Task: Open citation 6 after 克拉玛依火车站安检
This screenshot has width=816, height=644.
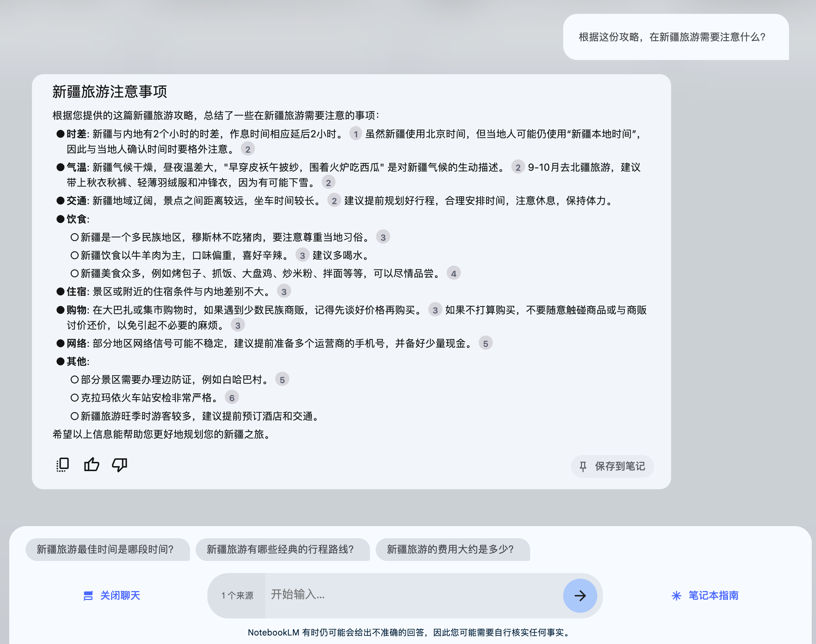Action: point(232,398)
